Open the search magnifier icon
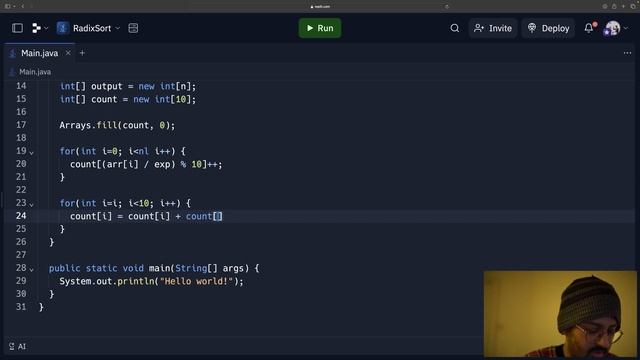The image size is (640, 360). pos(455,28)
